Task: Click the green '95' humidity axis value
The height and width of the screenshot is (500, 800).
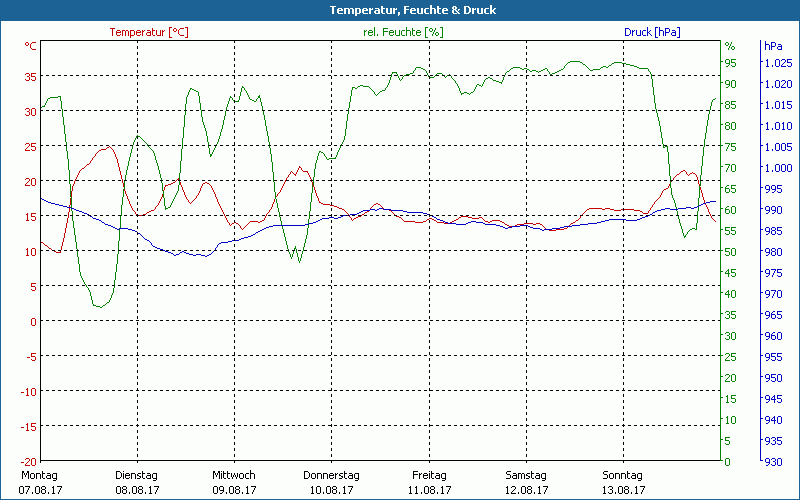Action: point(731,63)
